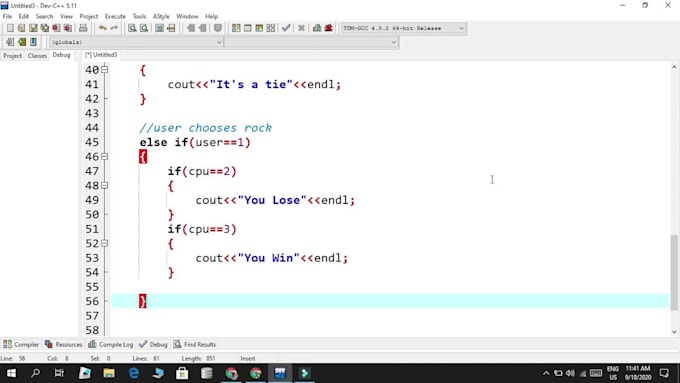Click the Compile toolbar icon

point(236,28)
